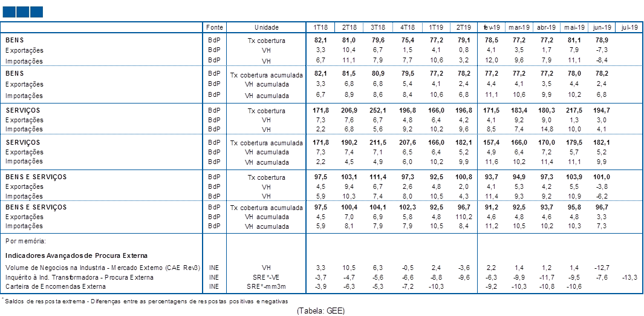Select the 194,7 value under jun-19
Image resolution: width=644 pixels, height=316 pixels.
(x=602, y=111)
